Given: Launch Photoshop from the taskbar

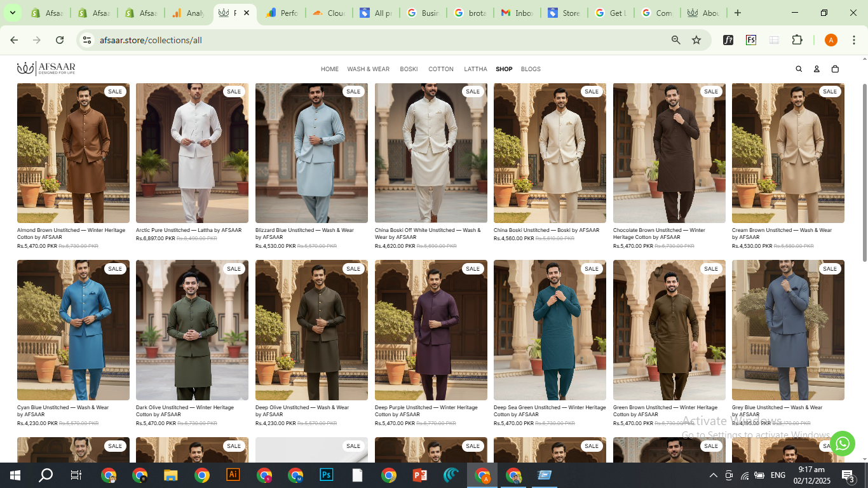Looking at the screenshot, I should (x=326, y=475).
